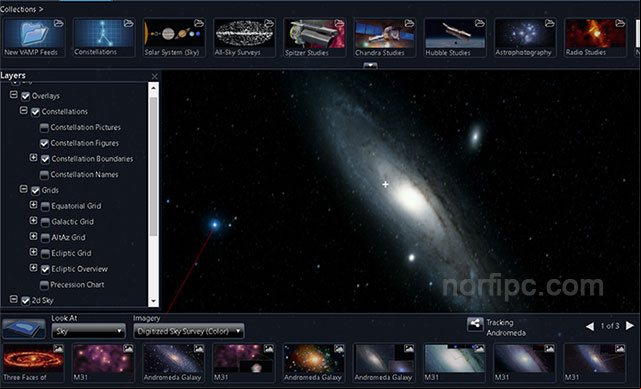Open the Hubble Studies collection
Image resolution: width=641 pixels, height=389 pixels.
click(455, 37)
